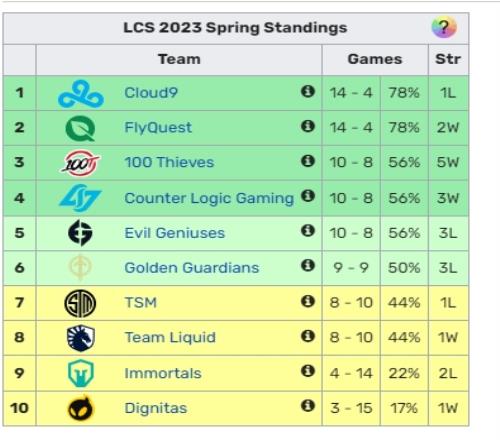Click the FlyQuest leaf logo

tap(80, 129)
